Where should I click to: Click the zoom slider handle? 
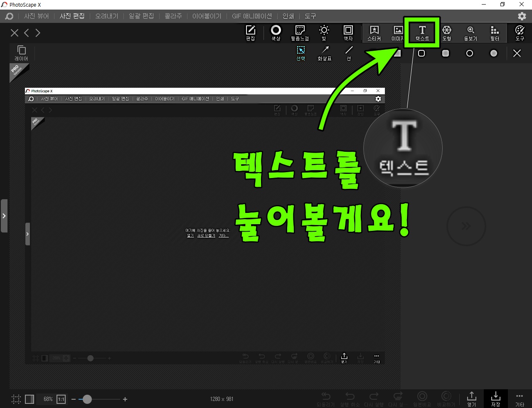coord(87,399)
